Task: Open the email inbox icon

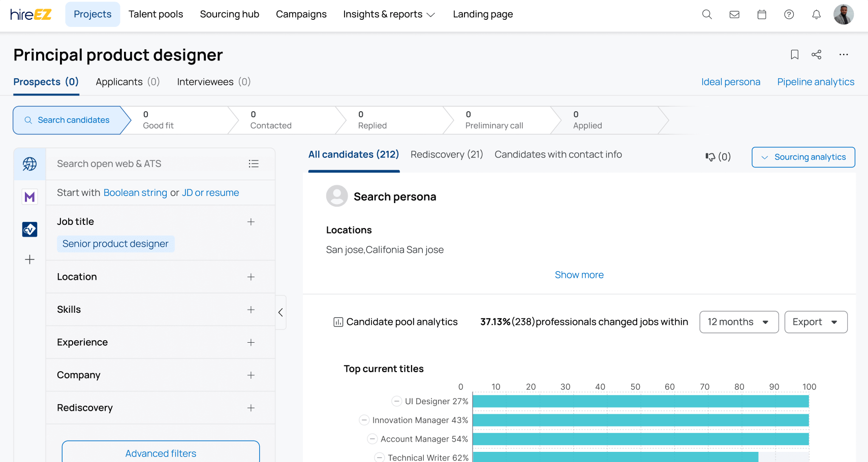Action: coord(734,14)
